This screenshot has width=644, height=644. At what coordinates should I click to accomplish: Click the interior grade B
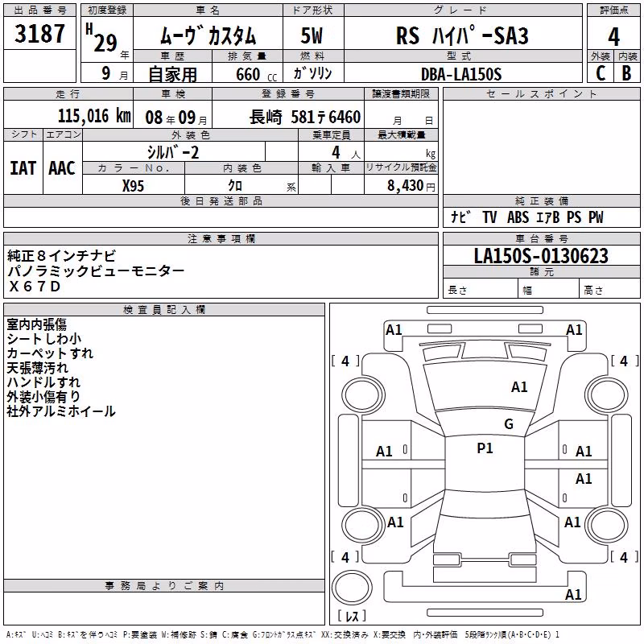coord(626,73)
